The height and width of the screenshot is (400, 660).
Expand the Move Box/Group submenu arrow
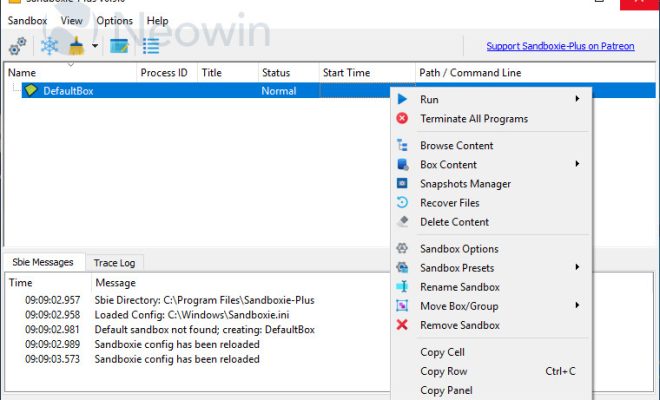578,306
